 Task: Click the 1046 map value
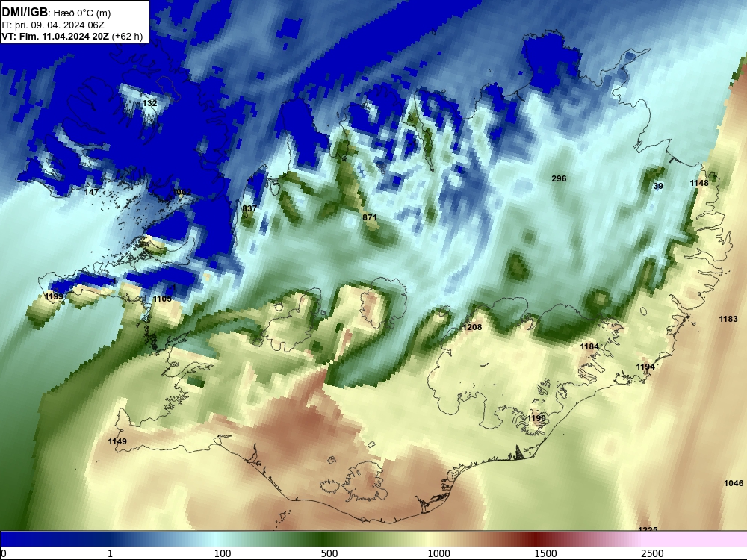734,483
